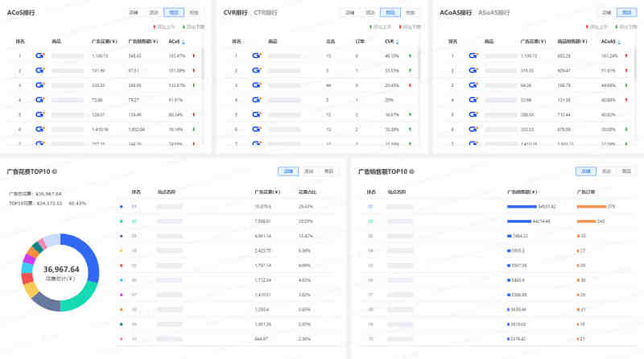This screenshot has height=359, width=644.
Task: Click the ACoS column sort icon
Action: tap(183, 42)
